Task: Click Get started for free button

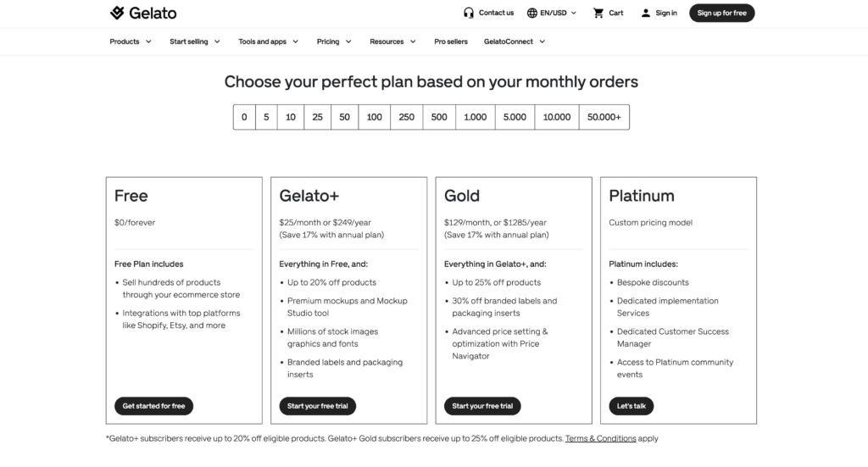Action: [x=154, y=406]
